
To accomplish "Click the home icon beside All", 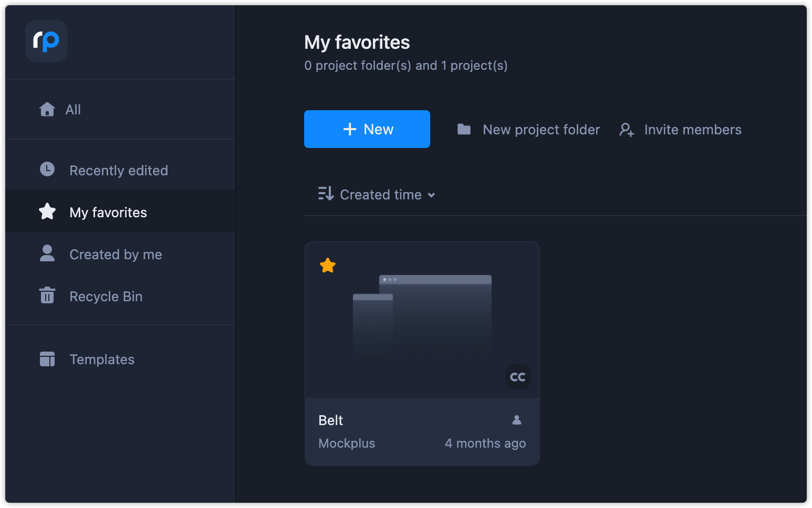I will point(47,109).
